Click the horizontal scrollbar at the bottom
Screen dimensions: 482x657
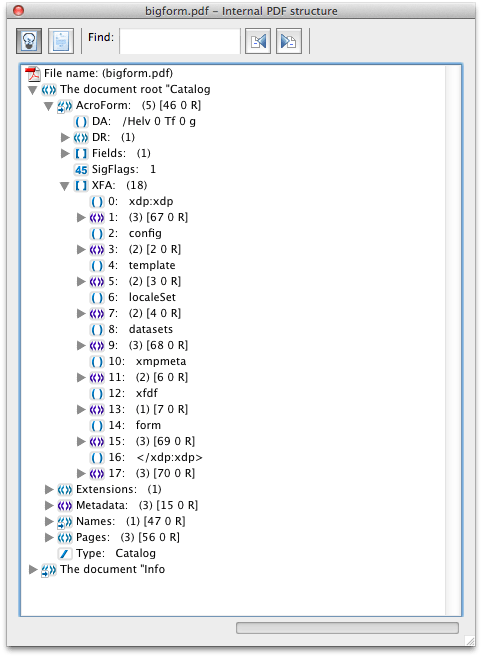point(347,628)
